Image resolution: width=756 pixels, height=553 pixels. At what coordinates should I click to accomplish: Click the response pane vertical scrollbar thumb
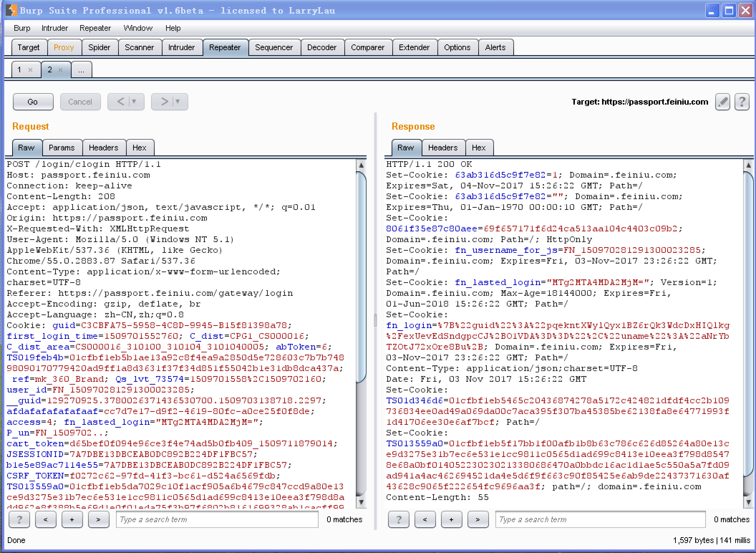click(x=748, y=324)
